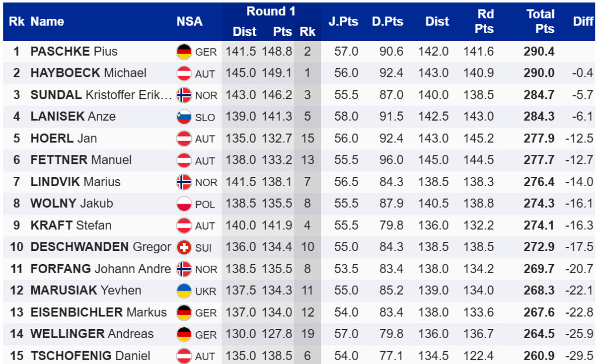
Task: Click the German flag in Wellinger's row
Action: point(184,334)
